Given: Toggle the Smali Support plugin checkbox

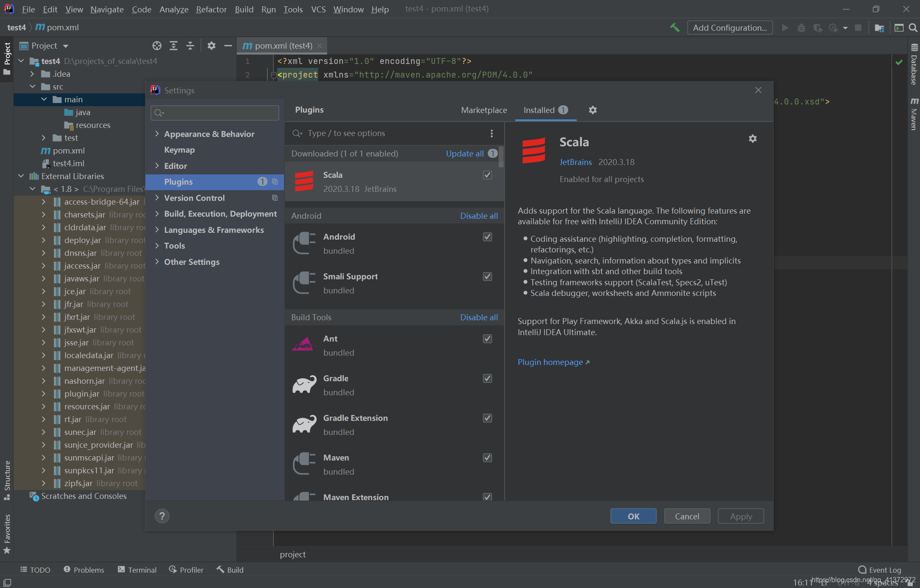Looking at the screenshot, I should (x=487, y=276).
